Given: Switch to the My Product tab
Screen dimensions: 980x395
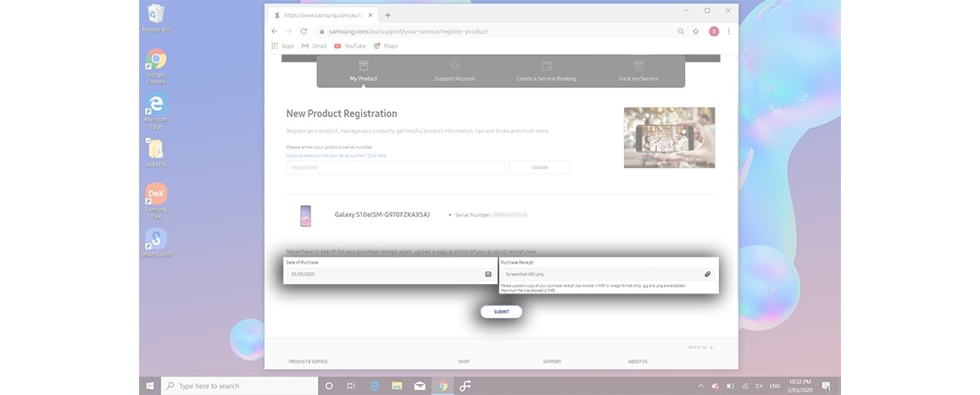Looking at the screenshot, I should (364, 71).
